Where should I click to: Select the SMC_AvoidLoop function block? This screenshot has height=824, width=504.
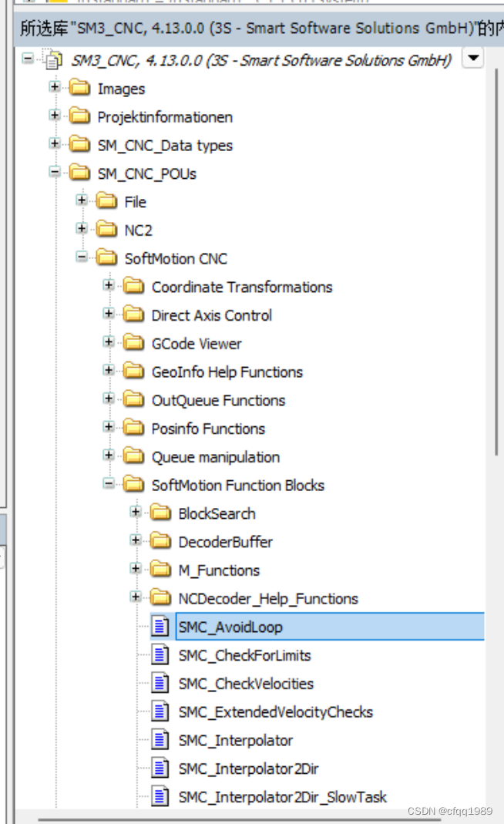tap(330, 627)
